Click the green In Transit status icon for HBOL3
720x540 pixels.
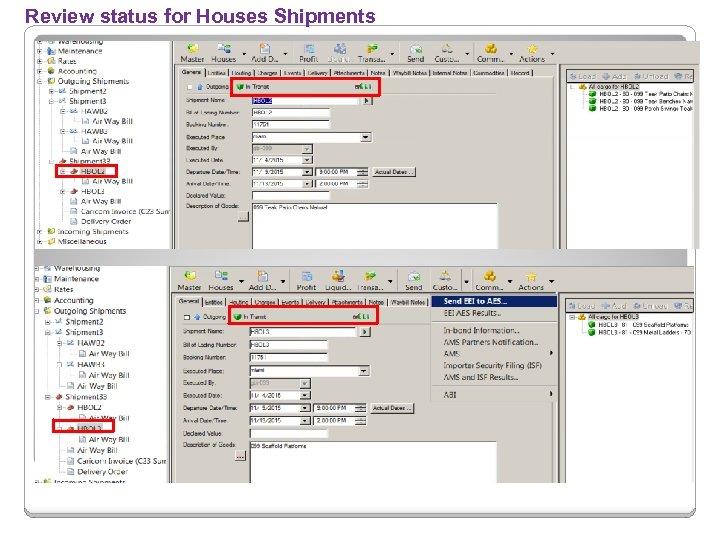click(237, 317)
